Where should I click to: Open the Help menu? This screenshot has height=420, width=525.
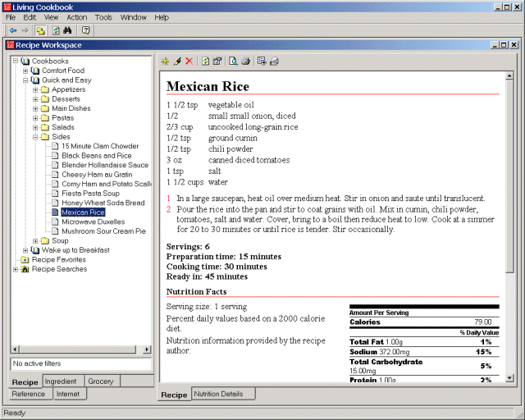click(162, 17)
